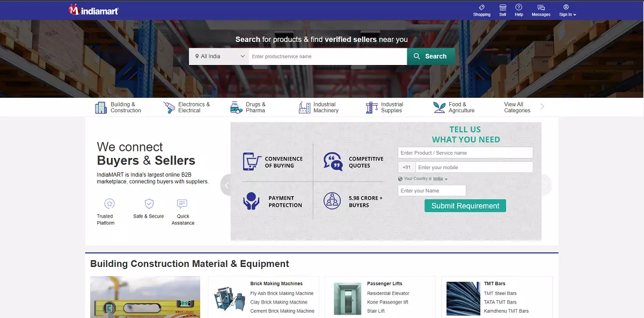Open Residential Elevator link

coord(388,293)
